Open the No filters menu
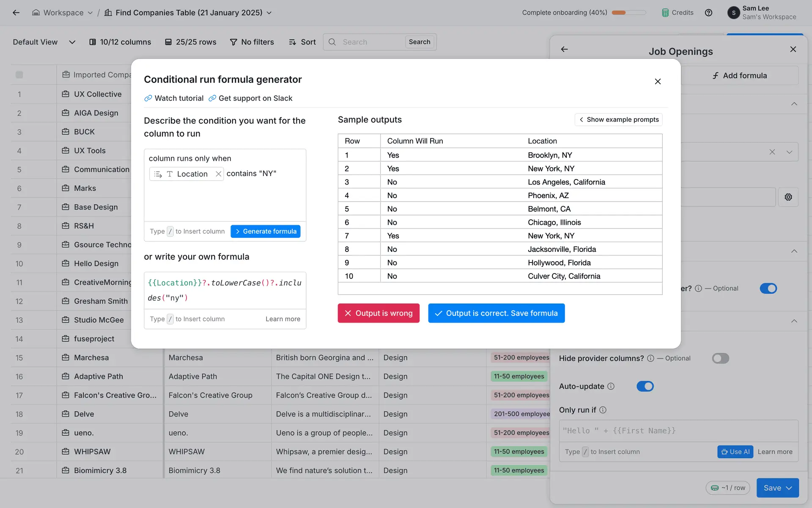 point(252,42)
